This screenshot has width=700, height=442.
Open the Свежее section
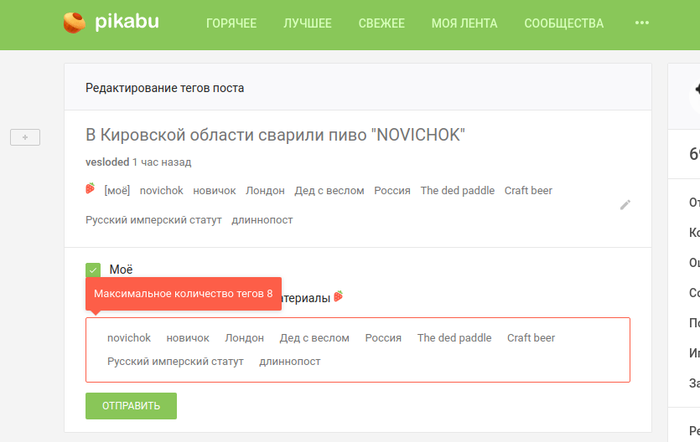(382, 23)
